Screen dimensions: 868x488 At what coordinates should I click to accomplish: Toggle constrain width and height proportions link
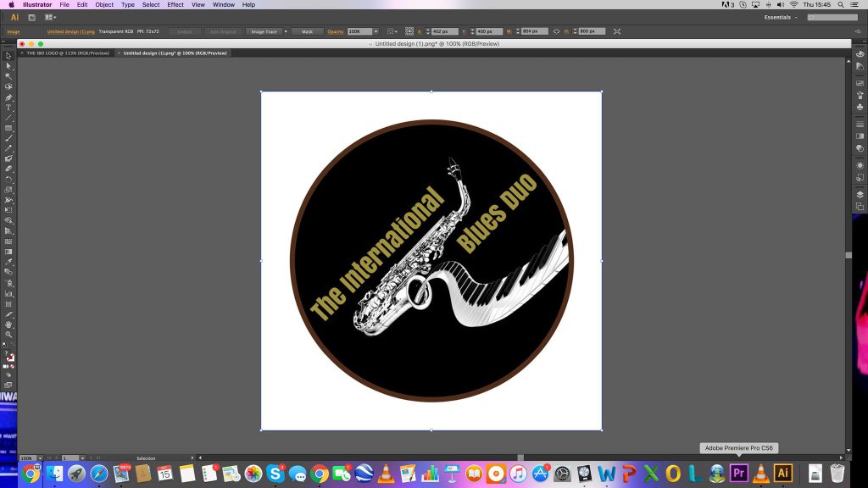click(556, 31)
